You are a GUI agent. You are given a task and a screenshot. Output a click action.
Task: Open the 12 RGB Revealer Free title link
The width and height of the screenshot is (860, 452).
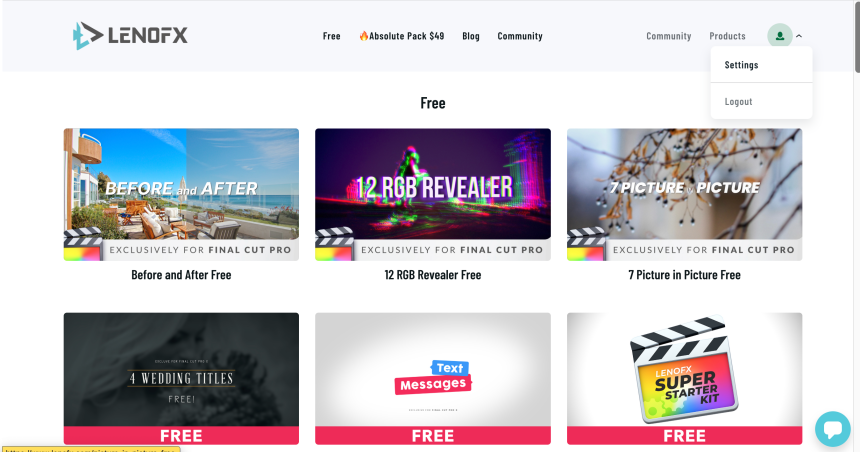click(x=433, y=275)
